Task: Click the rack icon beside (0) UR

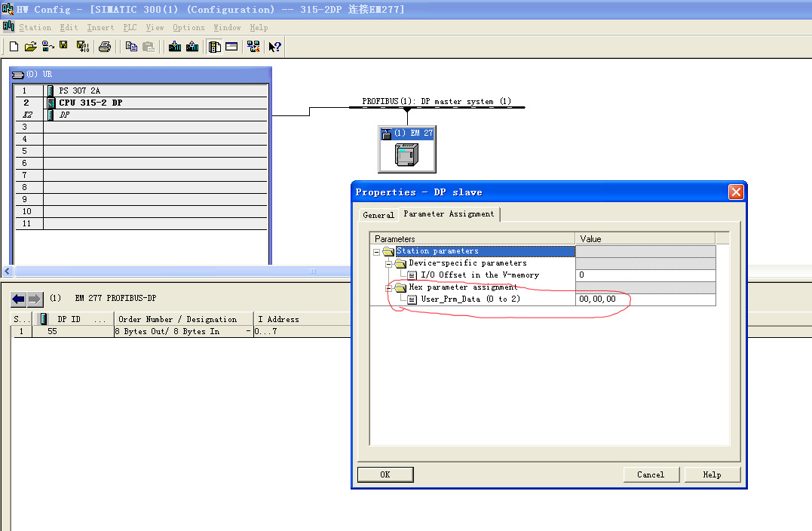Action: [18, 75]
